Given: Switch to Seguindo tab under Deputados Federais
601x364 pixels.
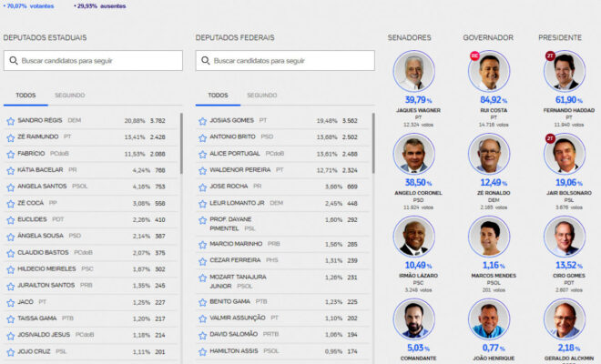Looking at the screenshot, I should [261, 96].
